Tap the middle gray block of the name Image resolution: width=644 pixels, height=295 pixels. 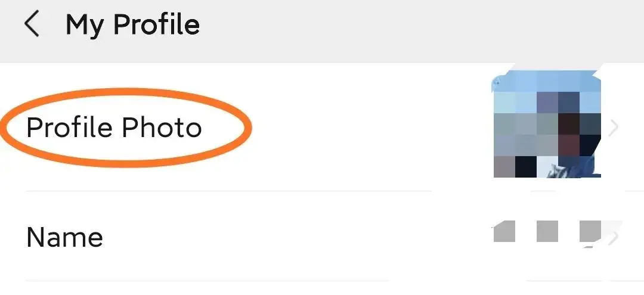(547, 231)
